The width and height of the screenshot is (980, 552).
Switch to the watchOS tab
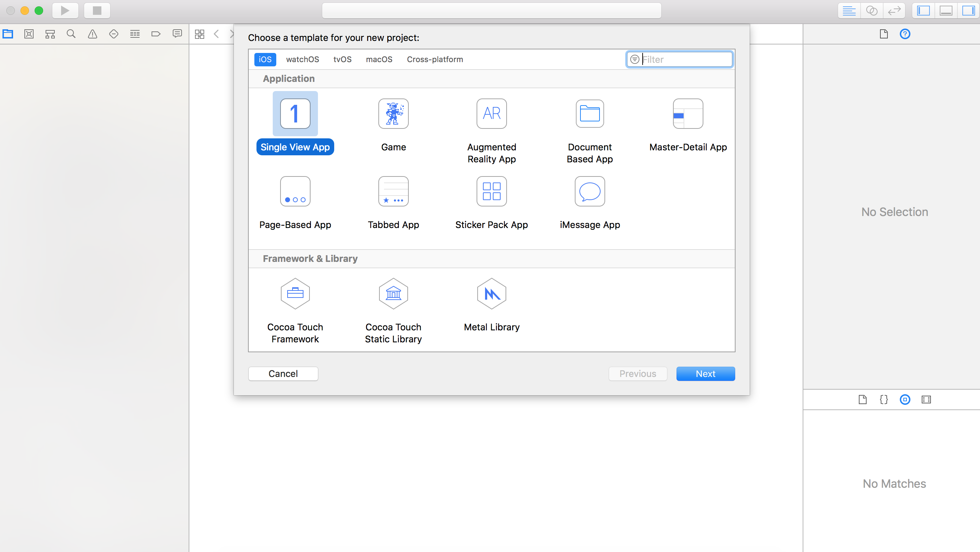(x=302, y=59)
